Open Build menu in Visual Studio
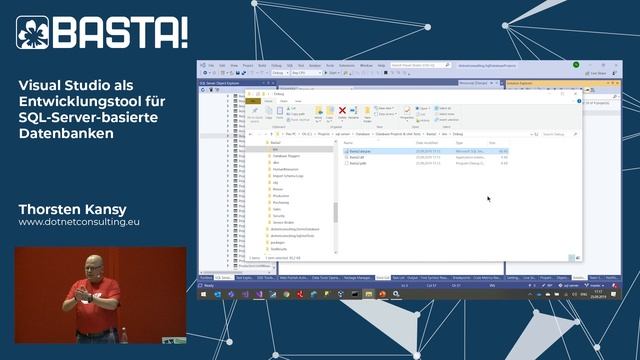Viewport: 640px width, 360px height. coord(262,65)
